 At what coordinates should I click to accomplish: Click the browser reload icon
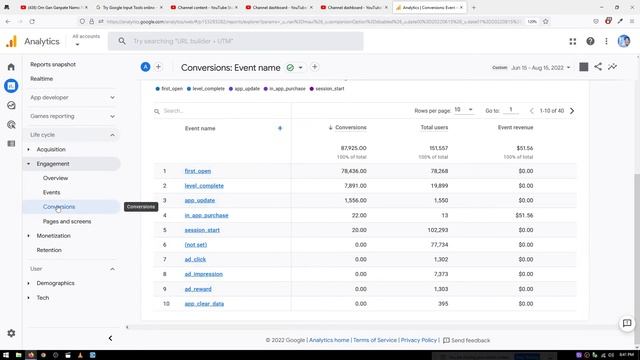(32, 21)
